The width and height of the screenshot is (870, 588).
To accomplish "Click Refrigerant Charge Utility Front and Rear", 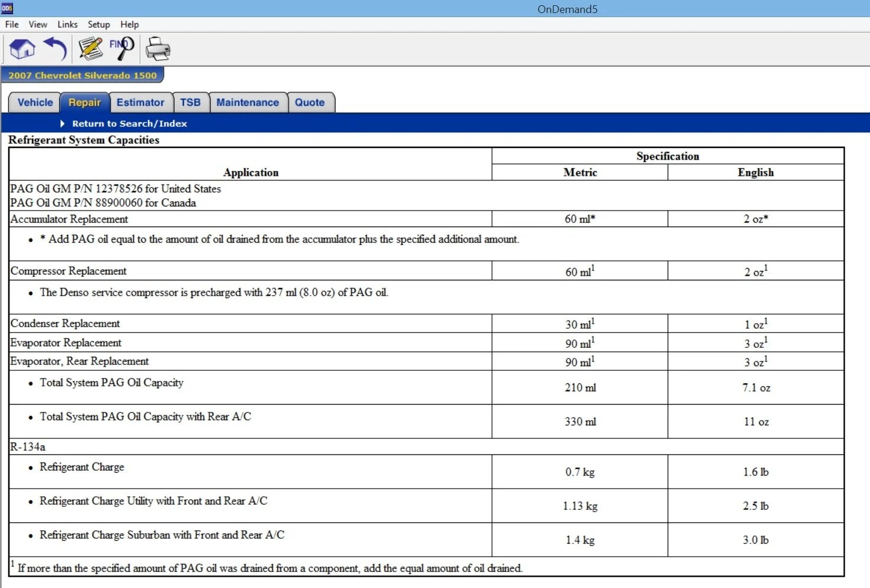I will click(x=153, y=501).
